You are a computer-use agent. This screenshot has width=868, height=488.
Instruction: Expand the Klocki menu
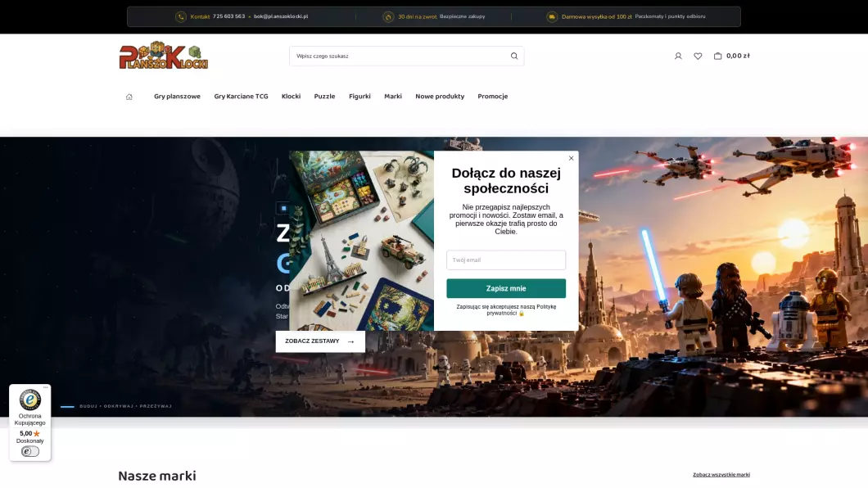tap(291, 97)
